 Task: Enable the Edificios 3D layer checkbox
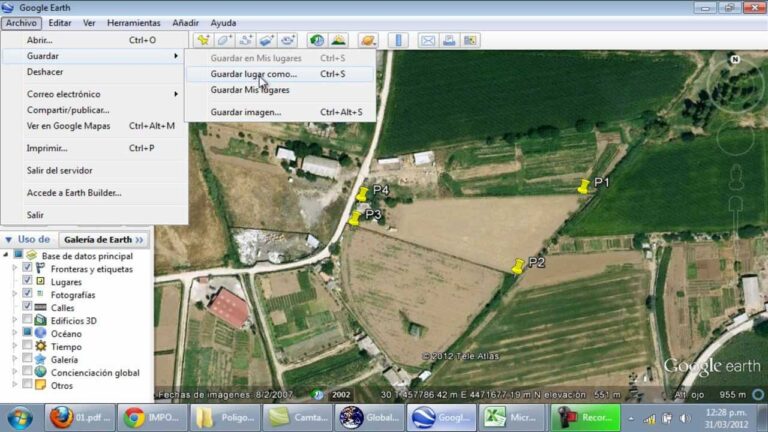click(x=27, y=320)
